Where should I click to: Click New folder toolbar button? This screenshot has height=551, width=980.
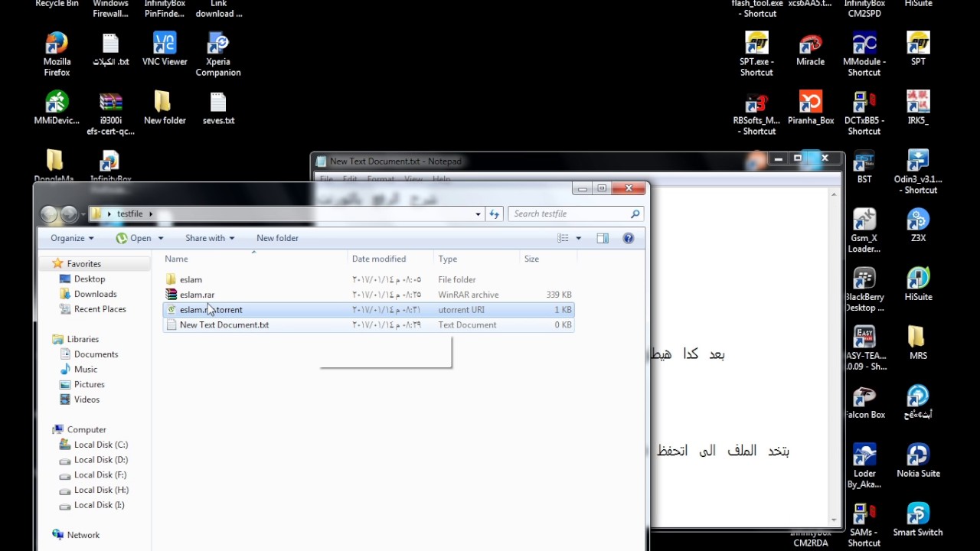click(x=277, y=238)
